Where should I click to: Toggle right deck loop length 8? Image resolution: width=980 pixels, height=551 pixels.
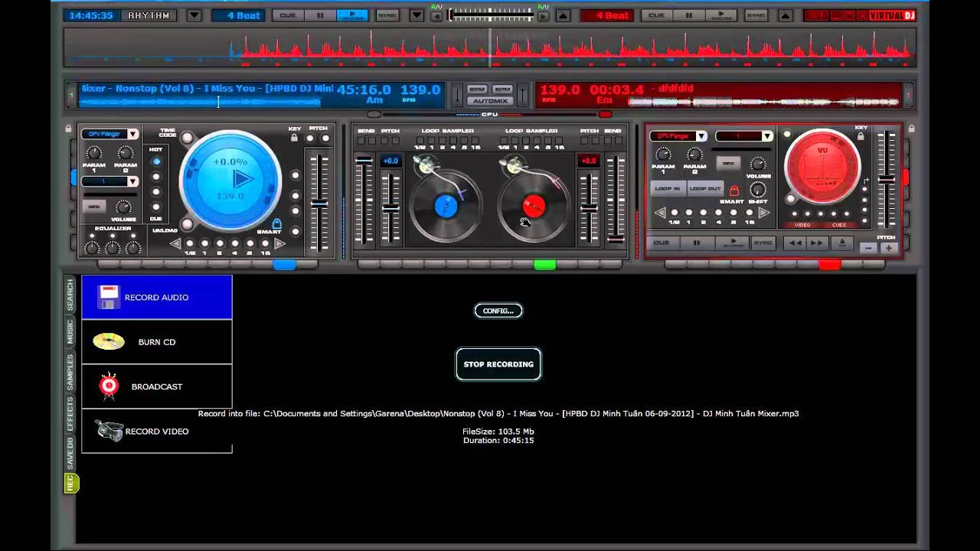tap(733, 213)
